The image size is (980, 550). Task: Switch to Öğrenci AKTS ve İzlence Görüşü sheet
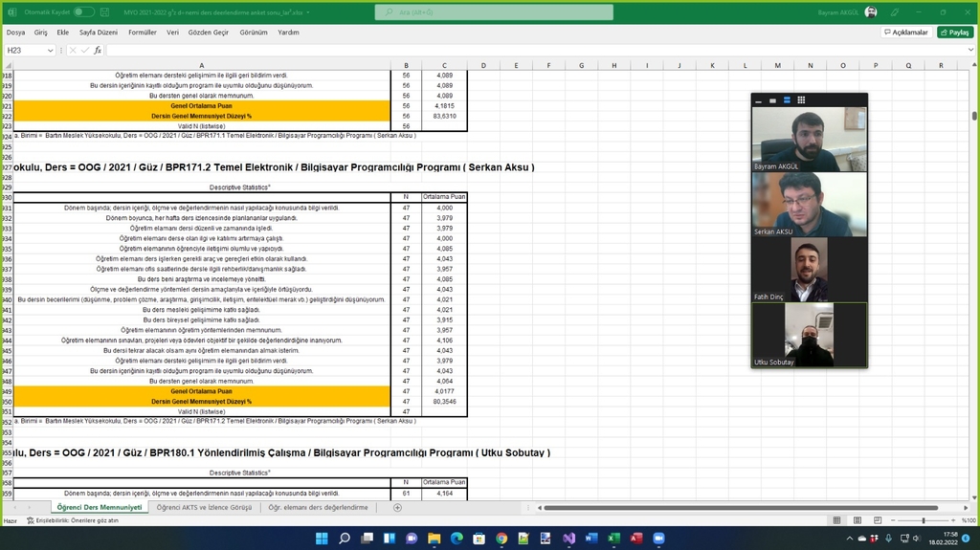click(205, 507)
